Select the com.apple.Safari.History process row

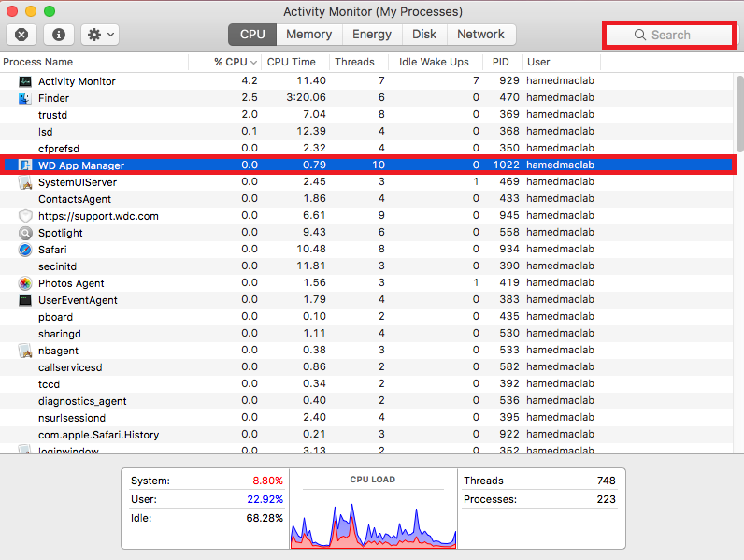tap(366, 435)
